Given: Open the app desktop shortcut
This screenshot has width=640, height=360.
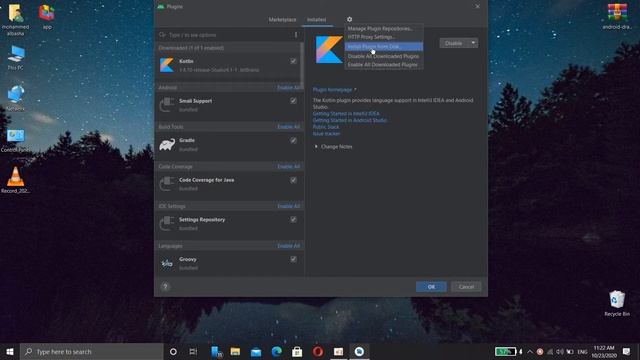Looking at the screenshot, I should click(x=47, y=17).
